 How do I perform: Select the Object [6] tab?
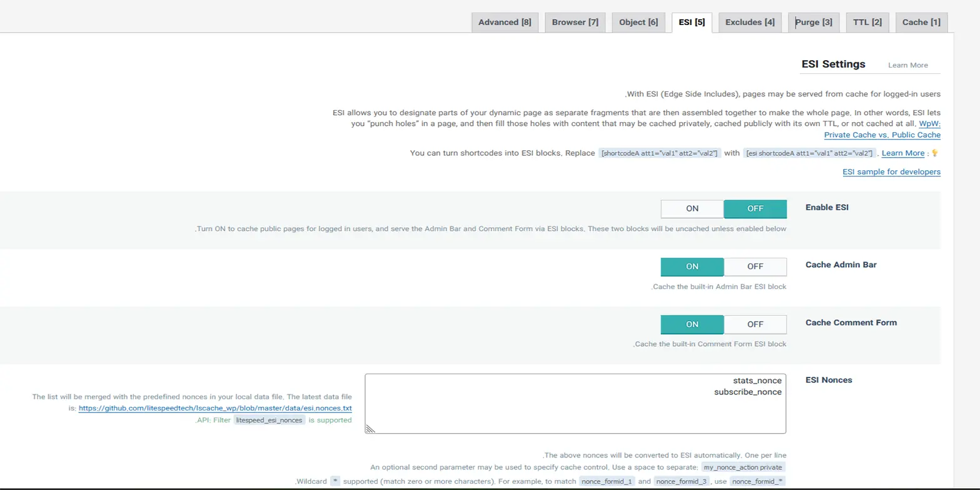(639, 22)
